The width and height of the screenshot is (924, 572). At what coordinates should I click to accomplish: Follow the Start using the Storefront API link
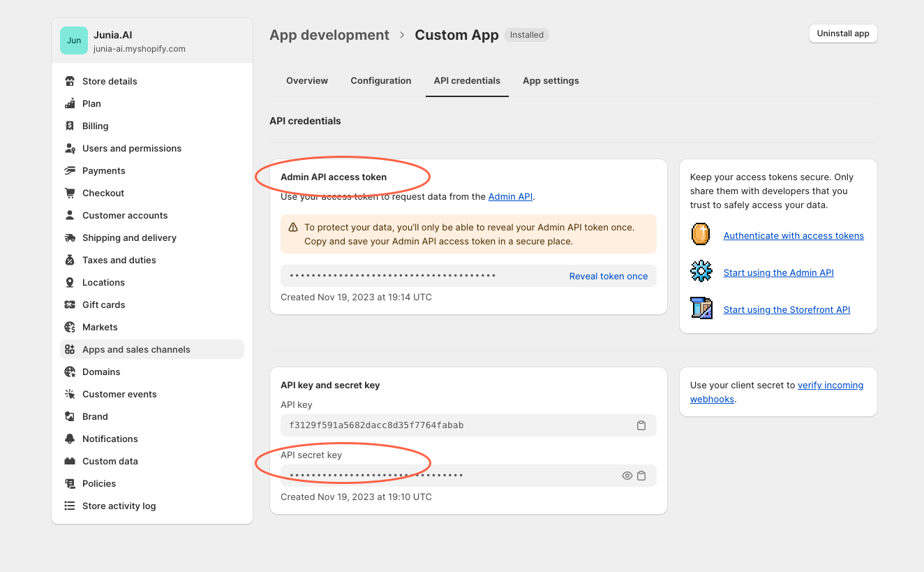pos(787,309)
